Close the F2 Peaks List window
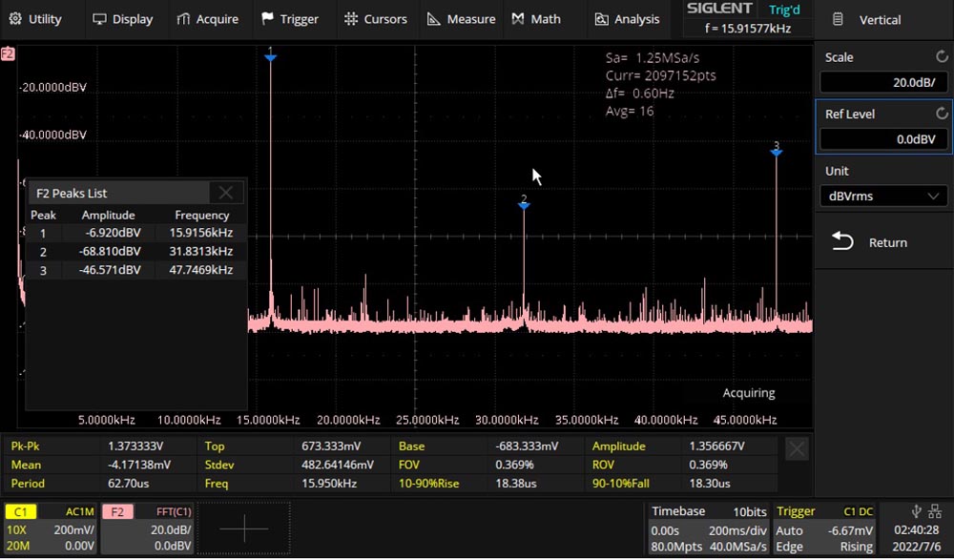The height and width of the screenshot is (560, 954). [x=226, y=193]
